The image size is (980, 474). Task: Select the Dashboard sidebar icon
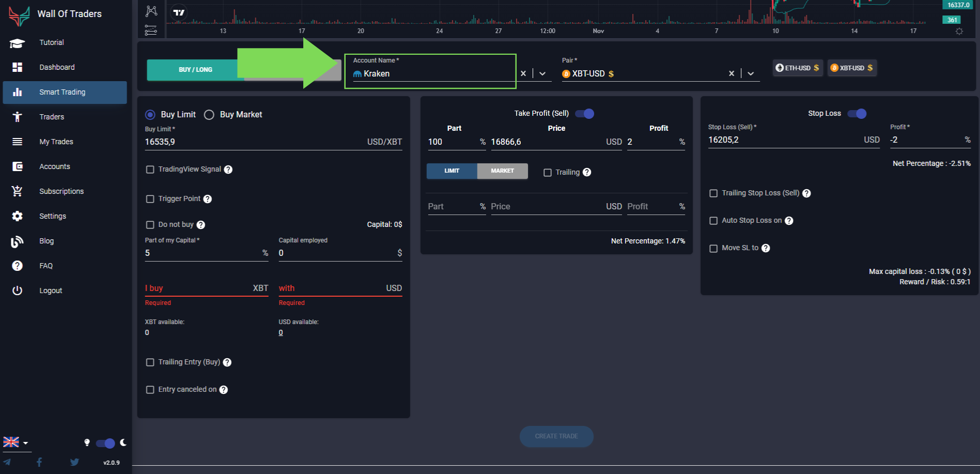[x=17, y=67]
